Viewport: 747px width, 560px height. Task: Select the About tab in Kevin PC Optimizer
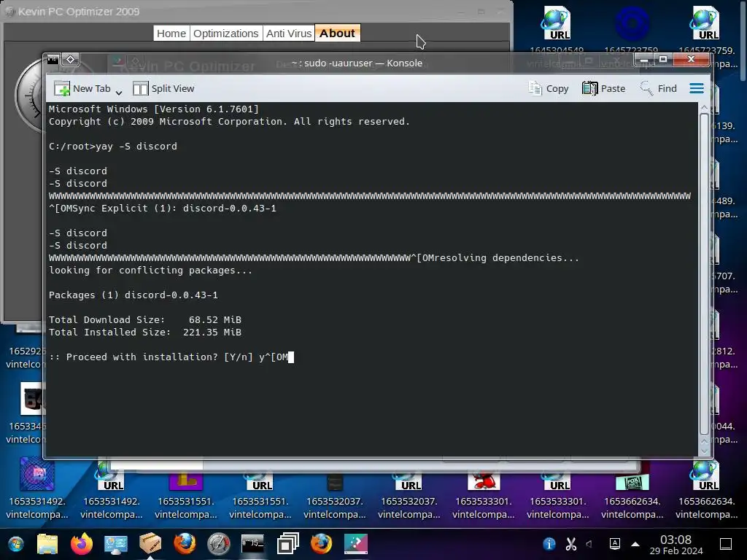[337, 34]
